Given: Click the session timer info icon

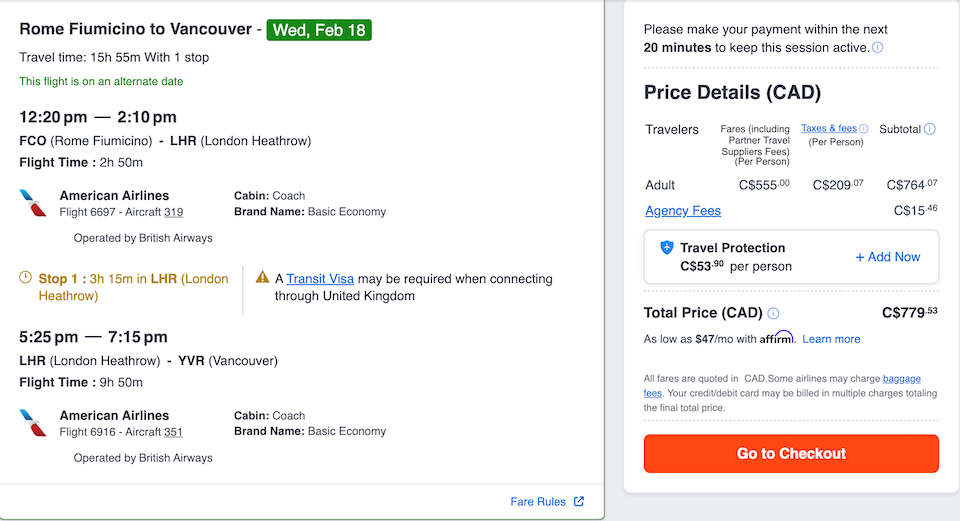Looking at the screenshot, I should coord(877,48).
